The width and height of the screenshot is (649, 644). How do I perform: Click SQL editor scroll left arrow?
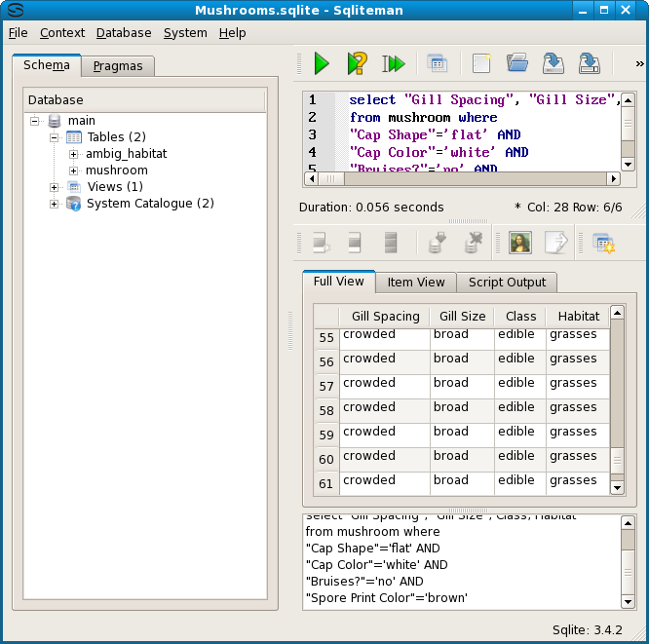tap(311, 179)
